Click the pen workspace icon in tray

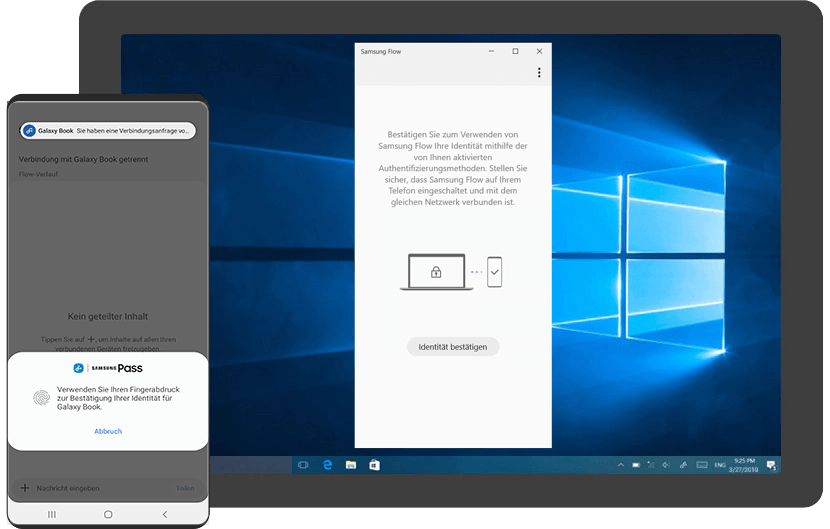point(683,465)
